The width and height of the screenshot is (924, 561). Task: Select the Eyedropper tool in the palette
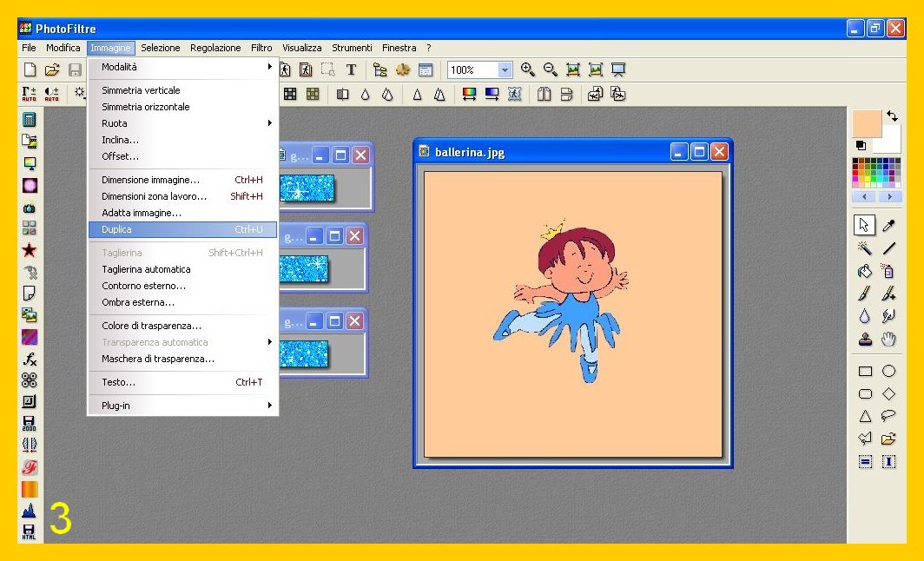888,226
